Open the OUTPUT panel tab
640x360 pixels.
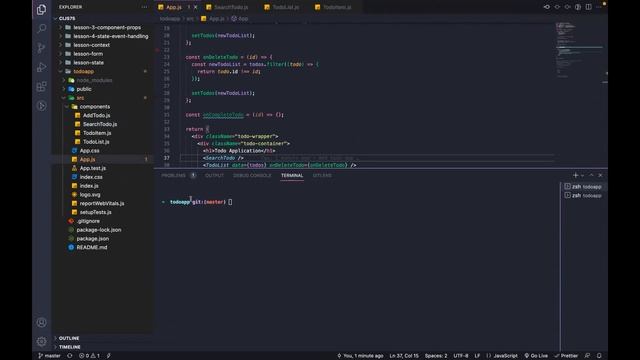[214, 176]
